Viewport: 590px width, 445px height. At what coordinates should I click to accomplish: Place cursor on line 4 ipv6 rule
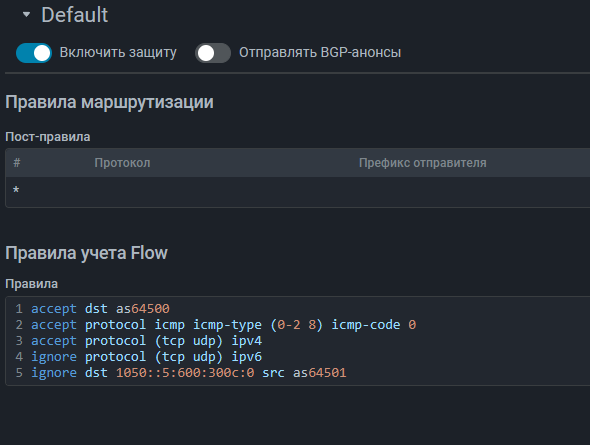[146, 357]
